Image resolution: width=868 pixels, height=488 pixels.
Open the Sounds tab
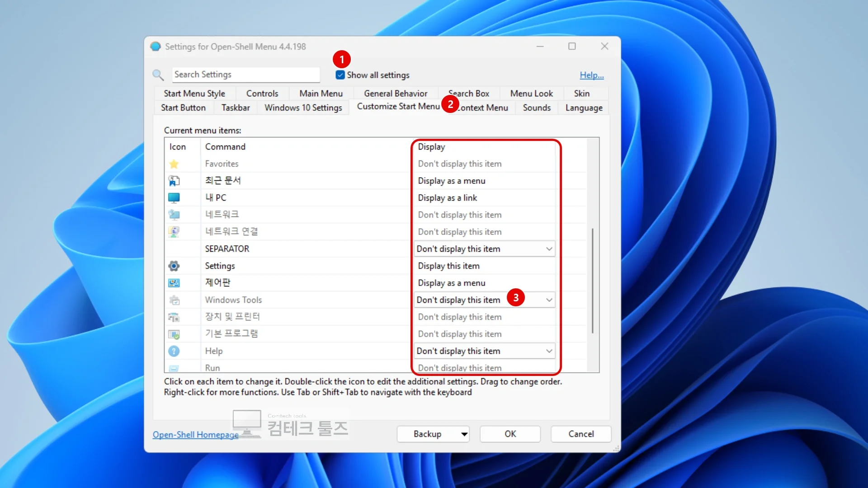click(537, 108)
